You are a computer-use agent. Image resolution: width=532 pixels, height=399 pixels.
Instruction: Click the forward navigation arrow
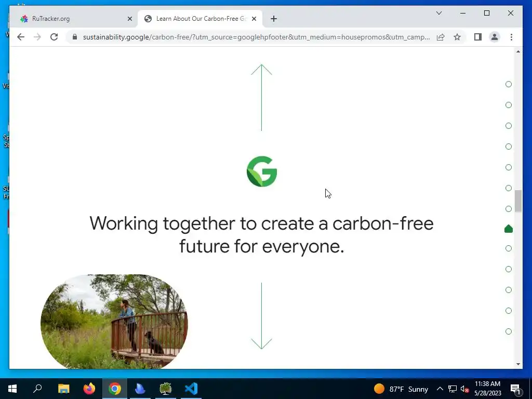click(x=37, y=37)
